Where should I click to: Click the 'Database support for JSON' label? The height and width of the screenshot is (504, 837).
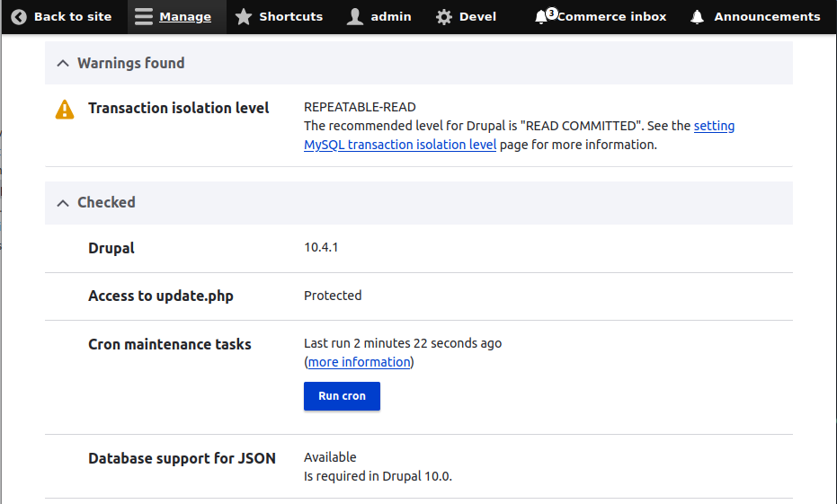(182, 459)
